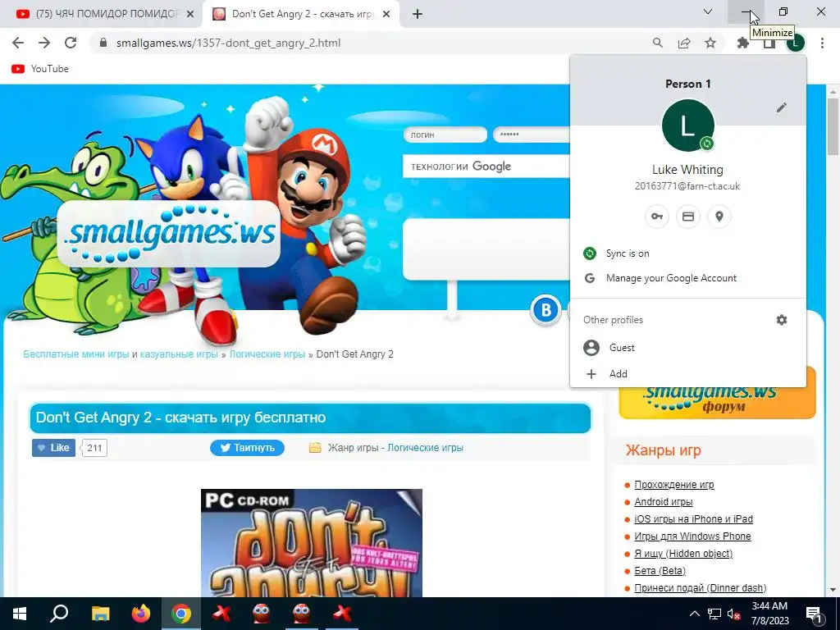Open the 'Логические игры' breadcrumb link
This screenshot has width=840, height=630.
click(x=267, y=354)
